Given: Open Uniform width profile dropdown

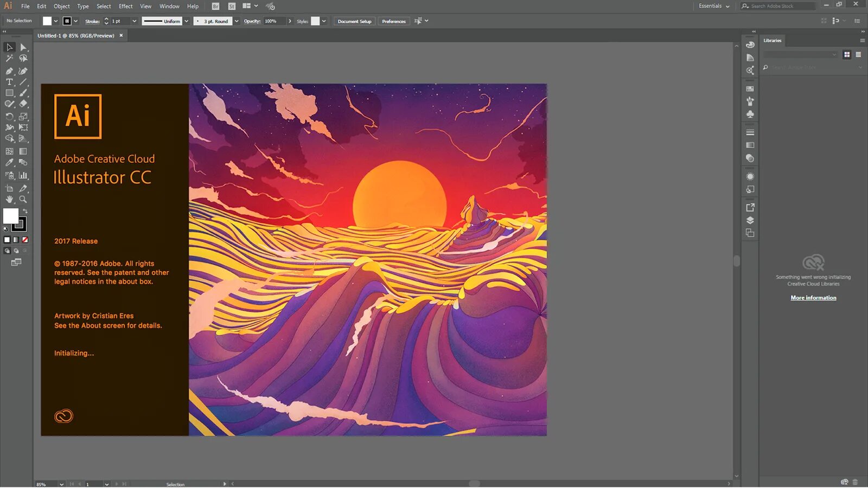Looking at the screenshot, I should click(186, 21).
